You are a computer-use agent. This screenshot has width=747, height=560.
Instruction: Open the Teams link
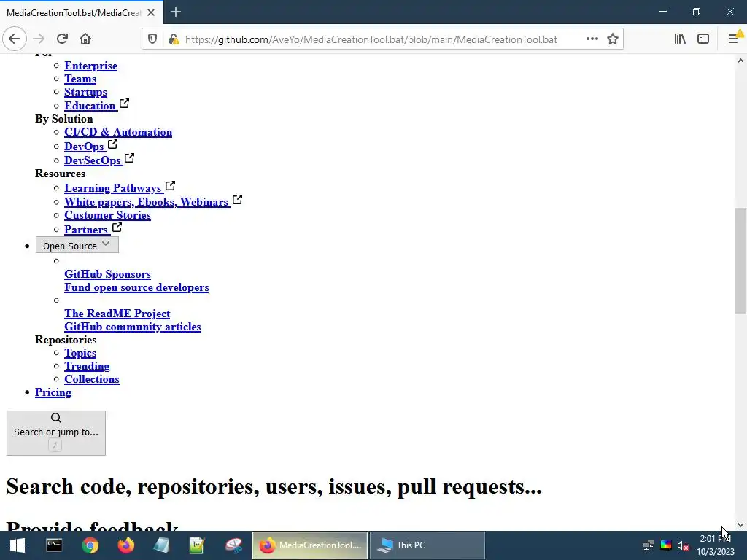coord(80,79)
